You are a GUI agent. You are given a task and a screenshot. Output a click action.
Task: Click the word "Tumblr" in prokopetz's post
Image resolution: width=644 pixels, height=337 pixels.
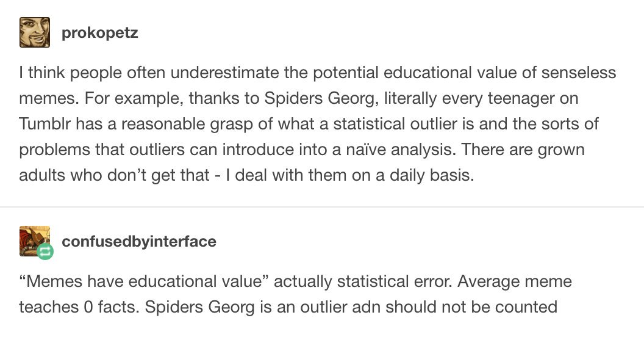(x=46, y=124)
